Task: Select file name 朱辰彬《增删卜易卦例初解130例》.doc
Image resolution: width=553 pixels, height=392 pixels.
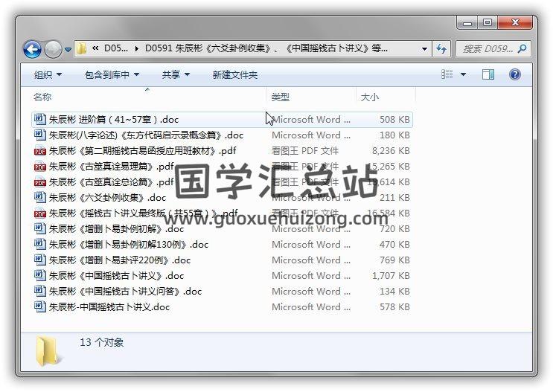Action: 129,244
